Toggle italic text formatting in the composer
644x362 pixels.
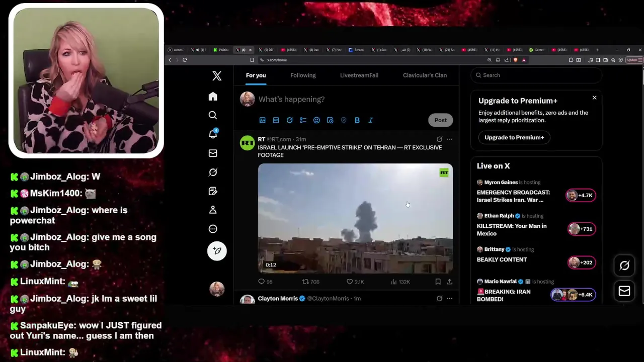pyautogui.click(x=371, y=120)
